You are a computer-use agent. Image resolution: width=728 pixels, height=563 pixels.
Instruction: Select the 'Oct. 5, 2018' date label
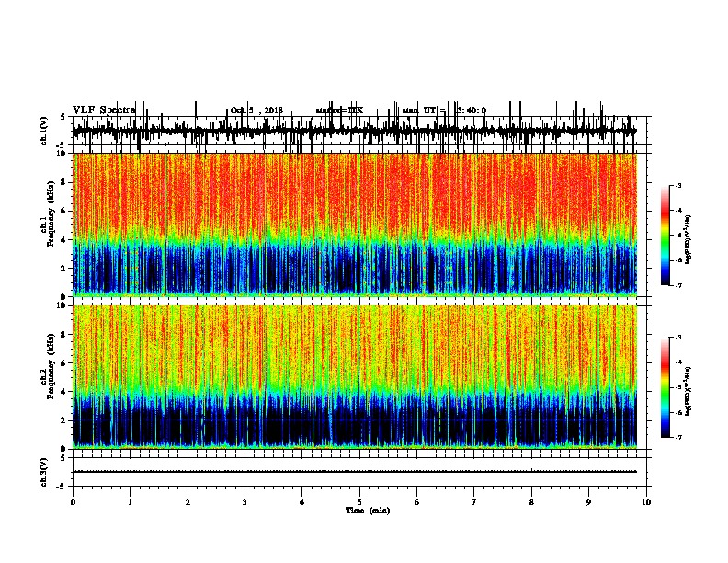(x=256, y=110)
